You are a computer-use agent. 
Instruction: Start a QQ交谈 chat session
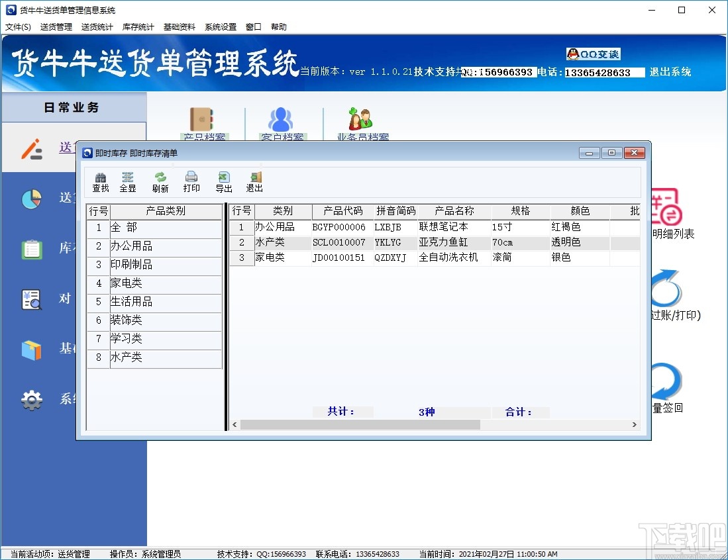tap(593, 54)
